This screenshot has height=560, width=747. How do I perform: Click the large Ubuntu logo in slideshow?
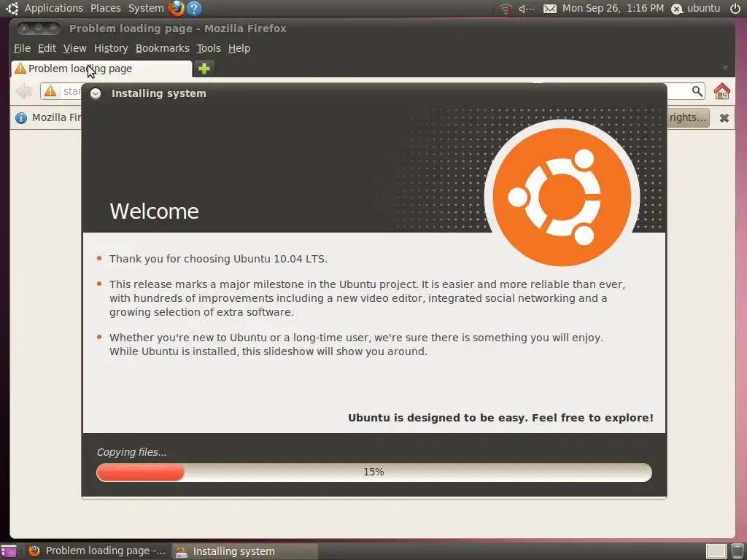pos(562,197)
